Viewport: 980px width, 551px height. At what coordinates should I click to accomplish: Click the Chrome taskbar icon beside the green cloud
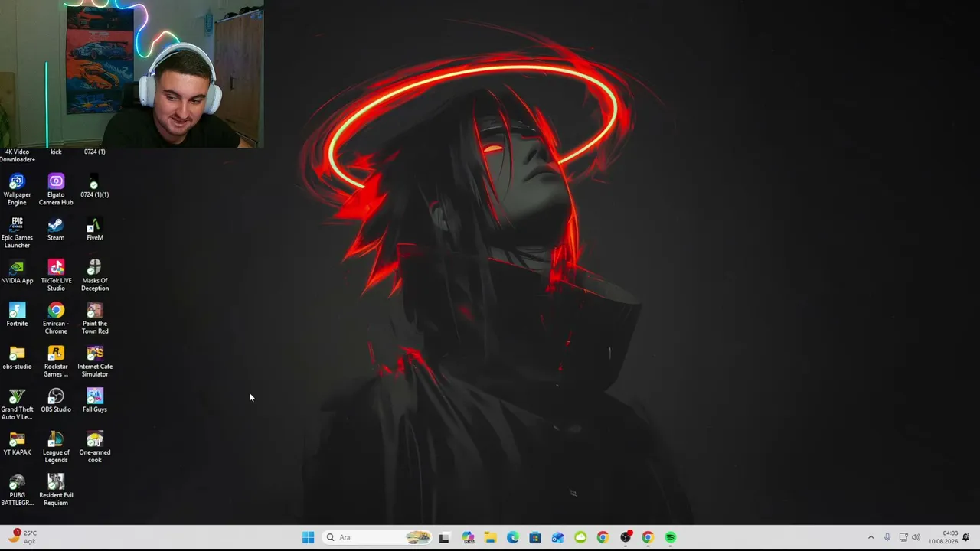pos(603,537)
